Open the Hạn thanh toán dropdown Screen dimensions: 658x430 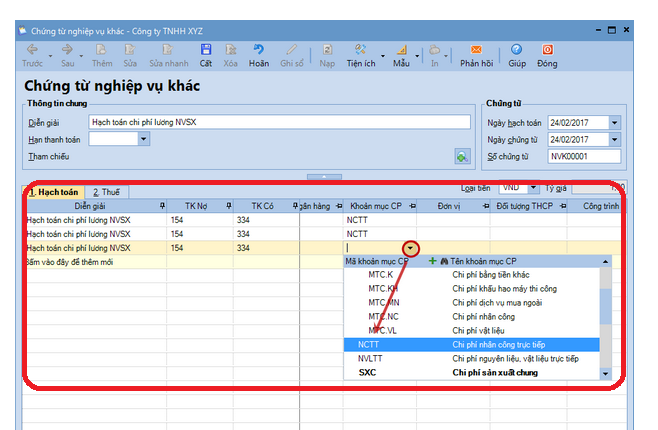click(x=144, y=139)
